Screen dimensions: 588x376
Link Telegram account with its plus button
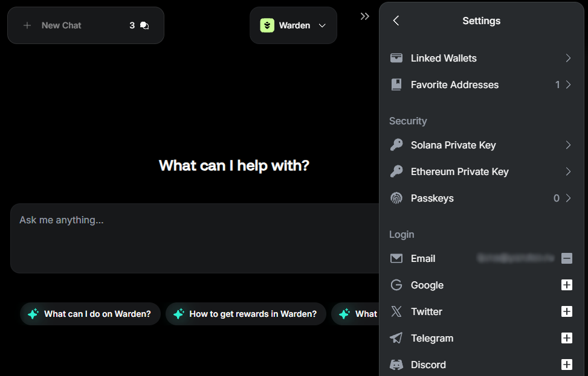pos(567,338)
